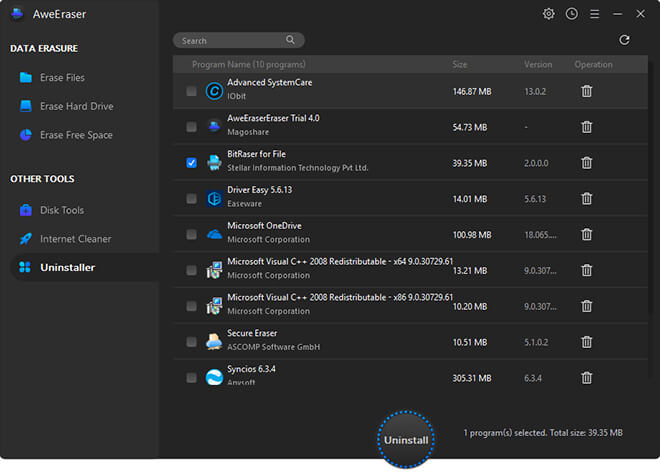Click the Visual C++ x86 installer icon
The height and width of the screenshot is (473, 660).
click(214, 306)
